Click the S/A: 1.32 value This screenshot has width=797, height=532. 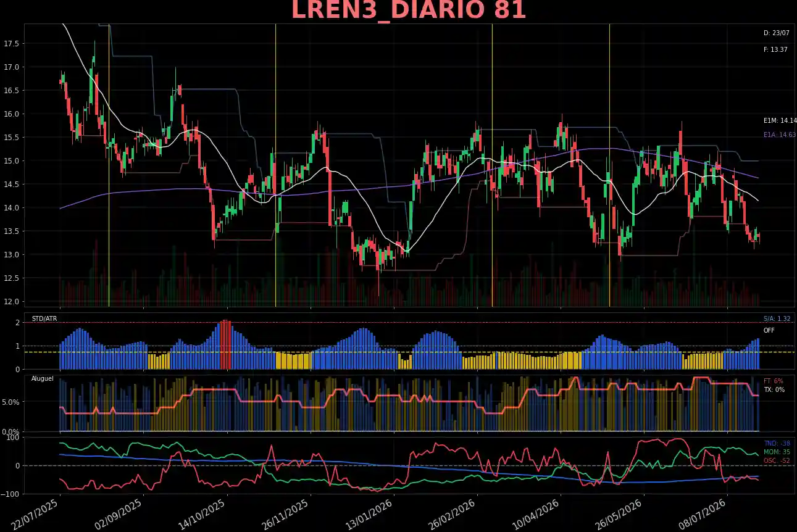click(777, 319)
